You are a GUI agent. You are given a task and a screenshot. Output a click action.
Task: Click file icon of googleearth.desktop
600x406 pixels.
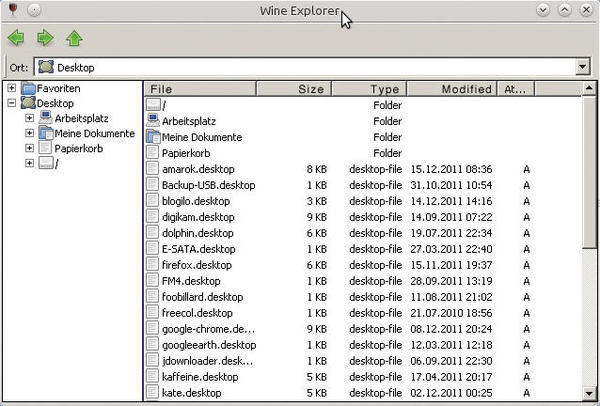point(152,345)
